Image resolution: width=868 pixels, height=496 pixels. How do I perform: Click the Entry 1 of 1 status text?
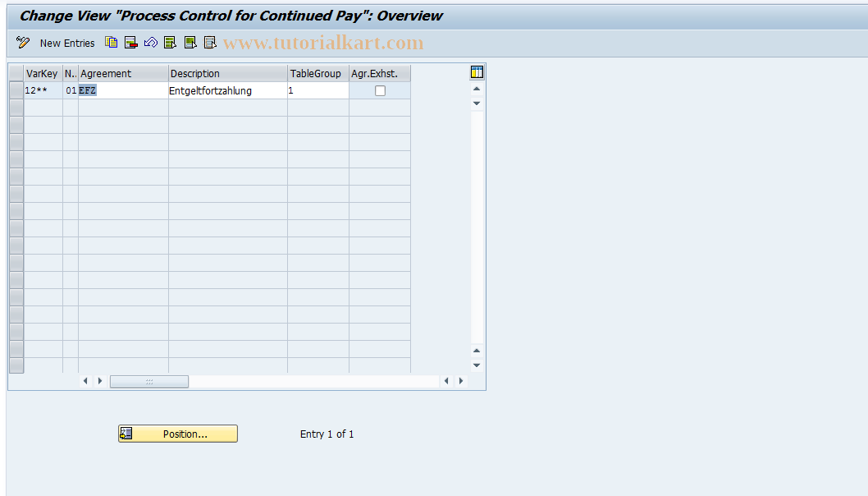pos(327,434)
